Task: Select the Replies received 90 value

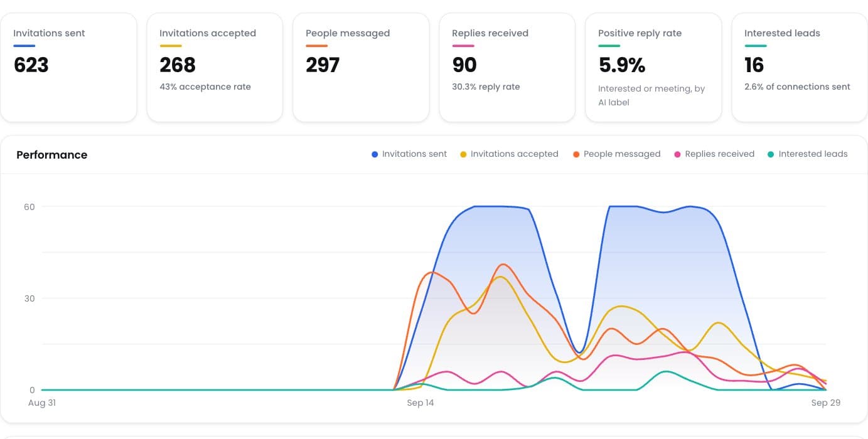Action: click(464, 65)
